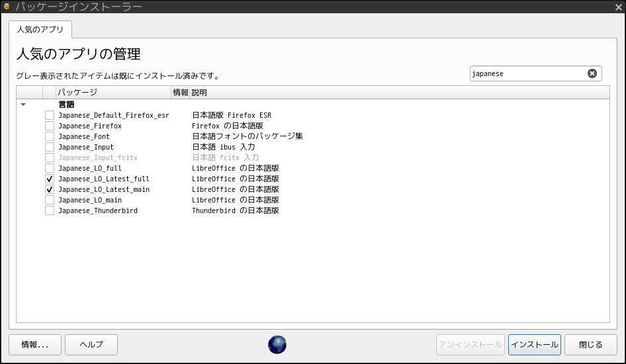Click 閉じる to close the installer
Viewport: 626px width, 364px height.
click(591, 344)
